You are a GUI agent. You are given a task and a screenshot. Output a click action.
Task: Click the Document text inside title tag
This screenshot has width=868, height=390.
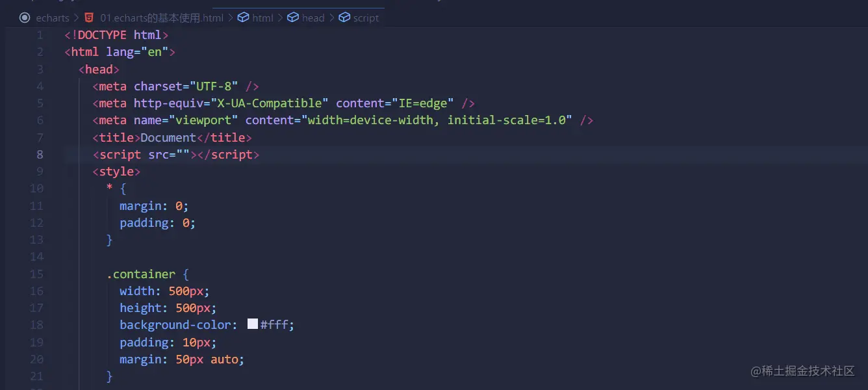pos(168,138)
